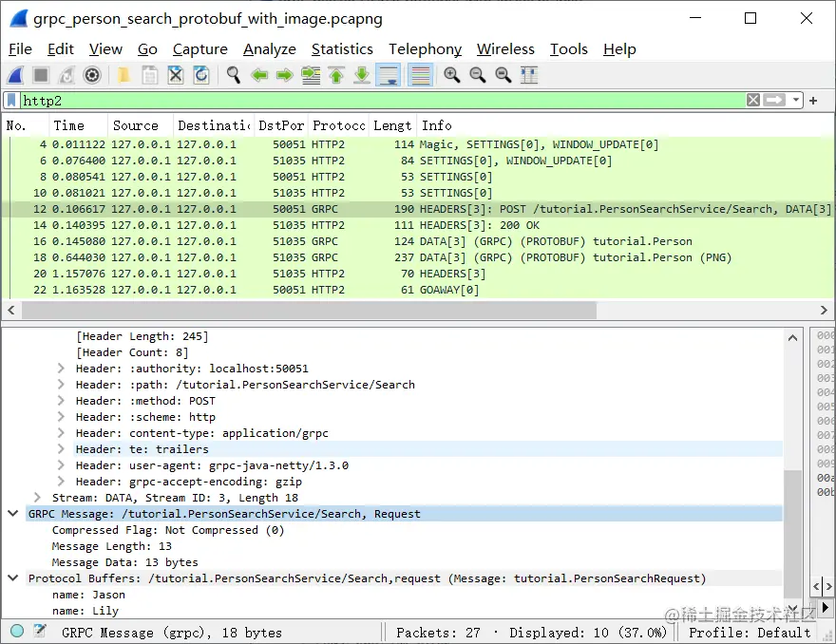Sort by the No. column header
The width and height of the screenshot is (836, 644).
pos(25,125)
